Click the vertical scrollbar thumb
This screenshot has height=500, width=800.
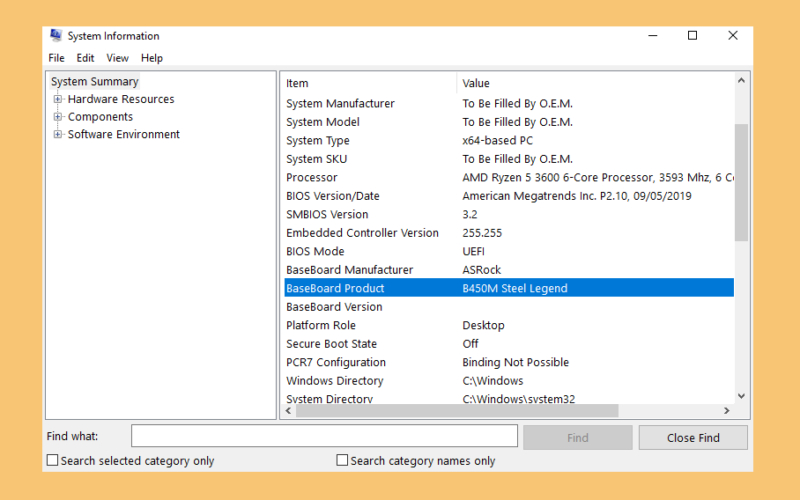pyautogui.click(x=741, y=182)
